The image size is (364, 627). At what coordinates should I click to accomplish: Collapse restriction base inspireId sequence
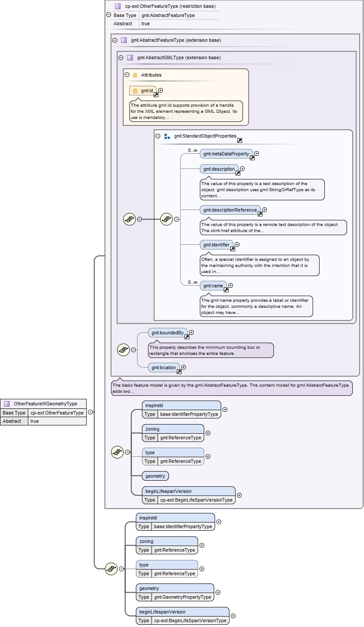click(128, 452)
